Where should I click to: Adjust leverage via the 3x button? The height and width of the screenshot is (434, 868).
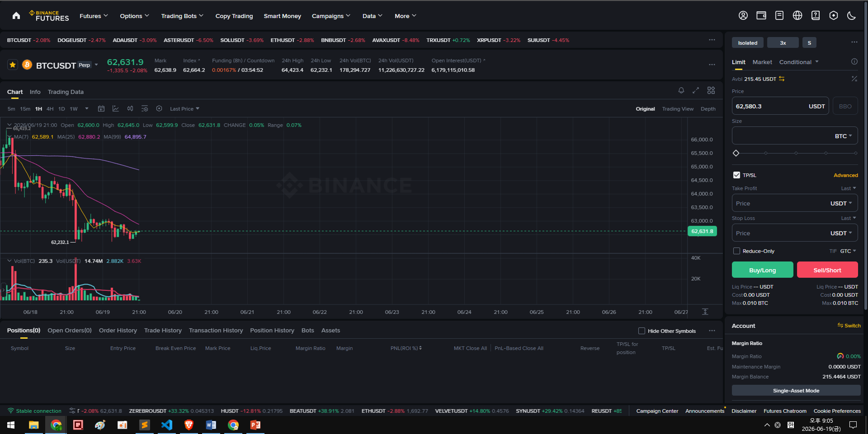783,43
